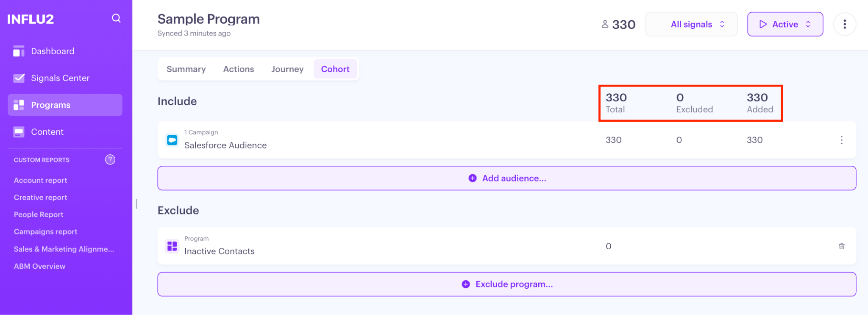The width and height of the screenshot is (868, 315).
Task: Click the Custom Reports help question icon
Action: (x=110, y=159)
